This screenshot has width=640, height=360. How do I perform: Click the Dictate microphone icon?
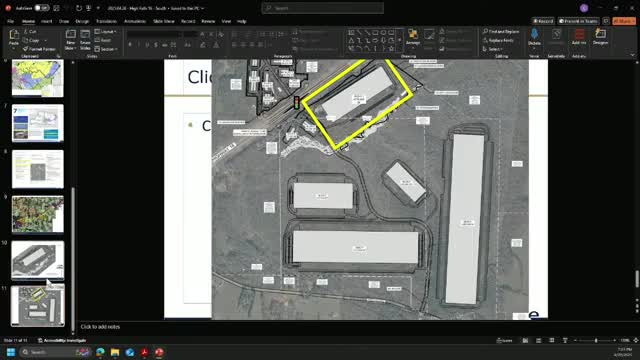click(x=534, y=34)
